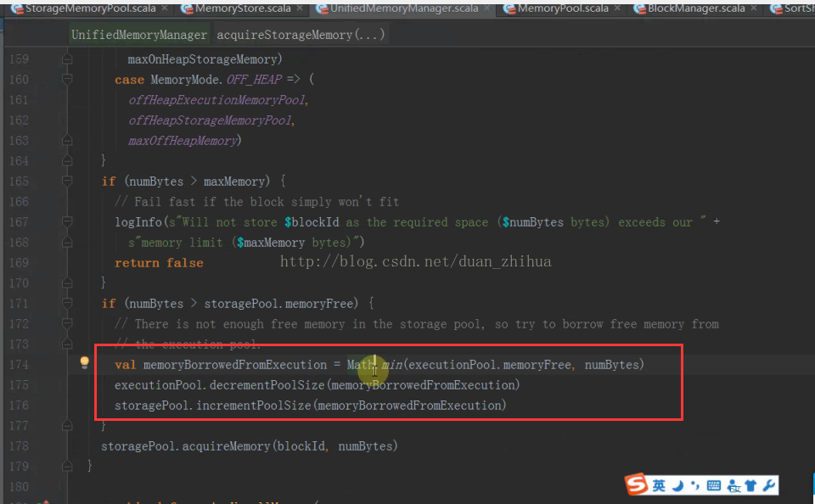
Task: Close the StorageMemoryPool.scala tab
Action: coord(164,8)
